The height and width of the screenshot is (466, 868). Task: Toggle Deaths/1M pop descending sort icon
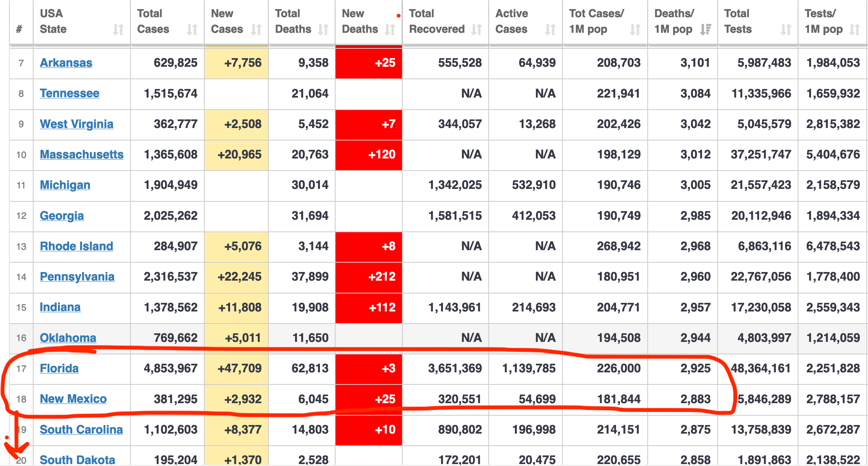pos(705,30)
